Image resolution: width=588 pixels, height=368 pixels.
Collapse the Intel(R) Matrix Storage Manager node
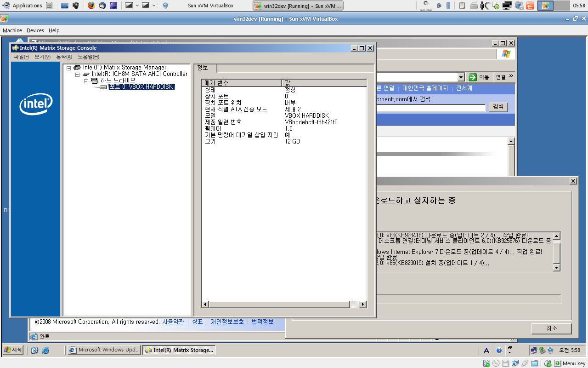[69, 68]
